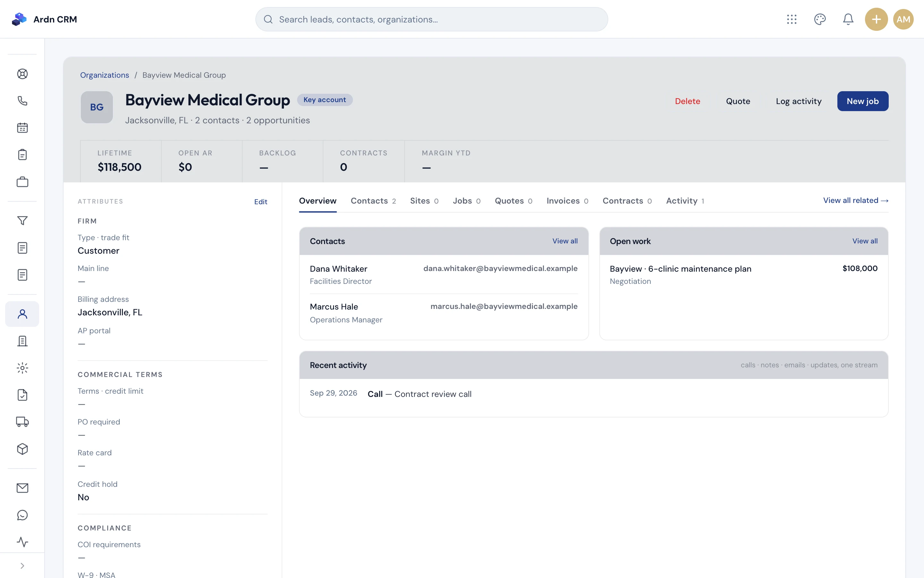The image size is (924, 578).
Task: Open the chat bubble sidebar icon
Action: 22,515
